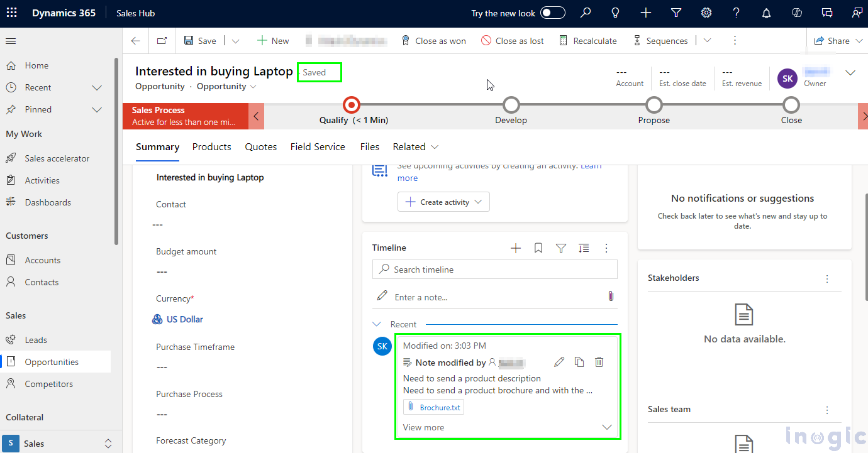
Task: Click the paperclip attachment icon in note field
Action: click(x=610, y=297)
